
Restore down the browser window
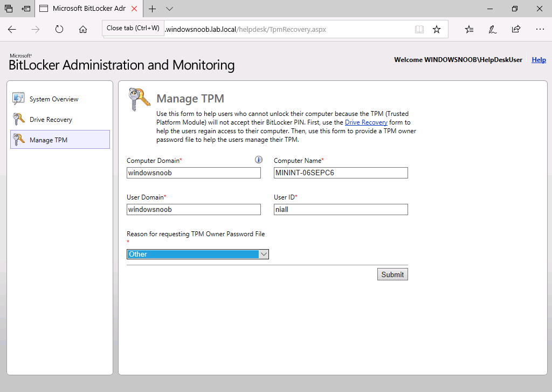click(x=515, y=9)
